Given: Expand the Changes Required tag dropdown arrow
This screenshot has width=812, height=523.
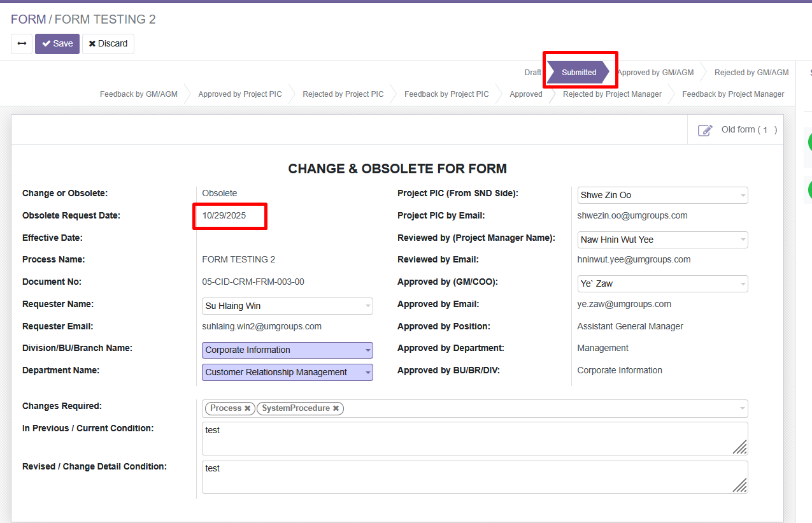Looking at the screenshot, I should (x=743, y=408).
